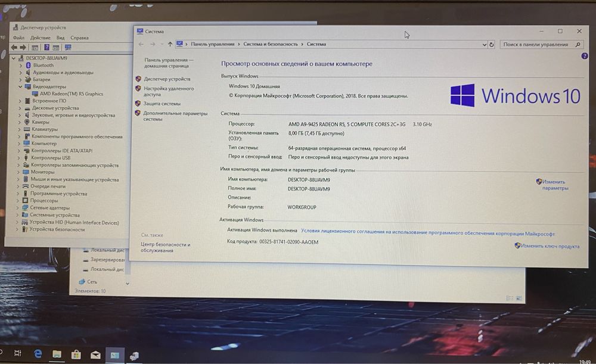Click Изменить ключ продукта link
The width and height of the screenshot is (596, 364).
coord(550,246)
